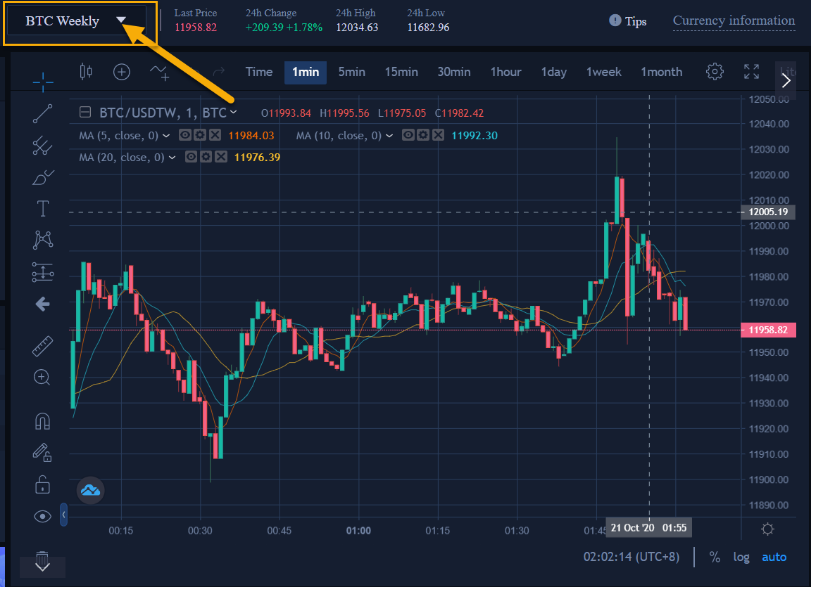Open the indicators menu icon
The width and height of the screenshot is (813, 589).
159,72
